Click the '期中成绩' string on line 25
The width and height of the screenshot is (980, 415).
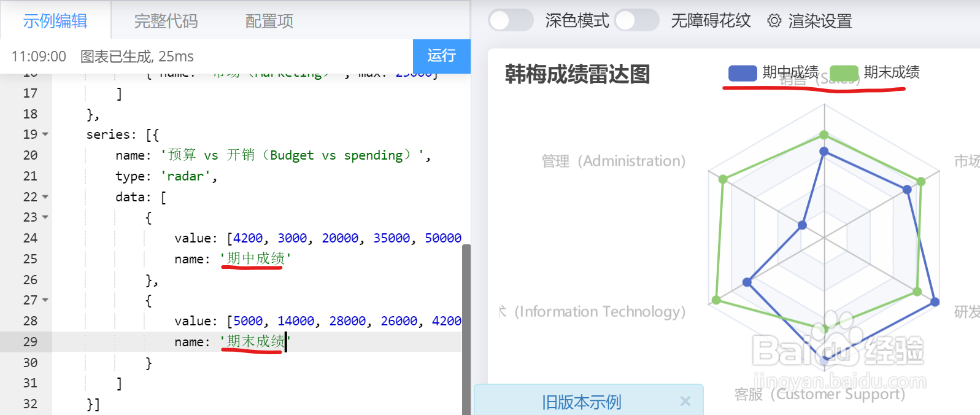(x=255, y=258)
